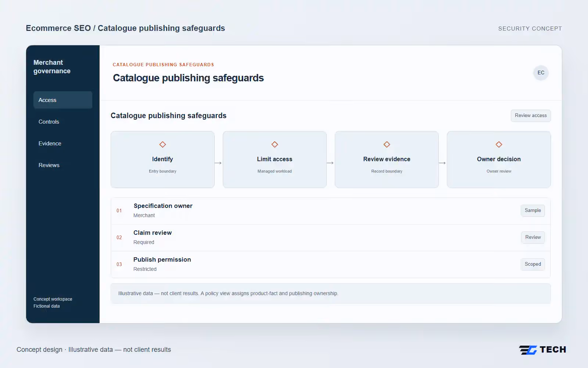Click the TECH logo in the footer

[x=542, y=350]
